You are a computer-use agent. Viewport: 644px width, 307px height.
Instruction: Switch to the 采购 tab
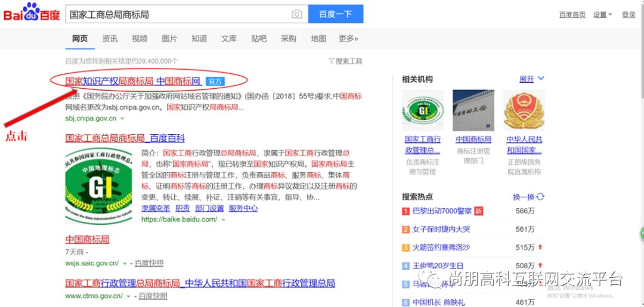tap(289, 39)
